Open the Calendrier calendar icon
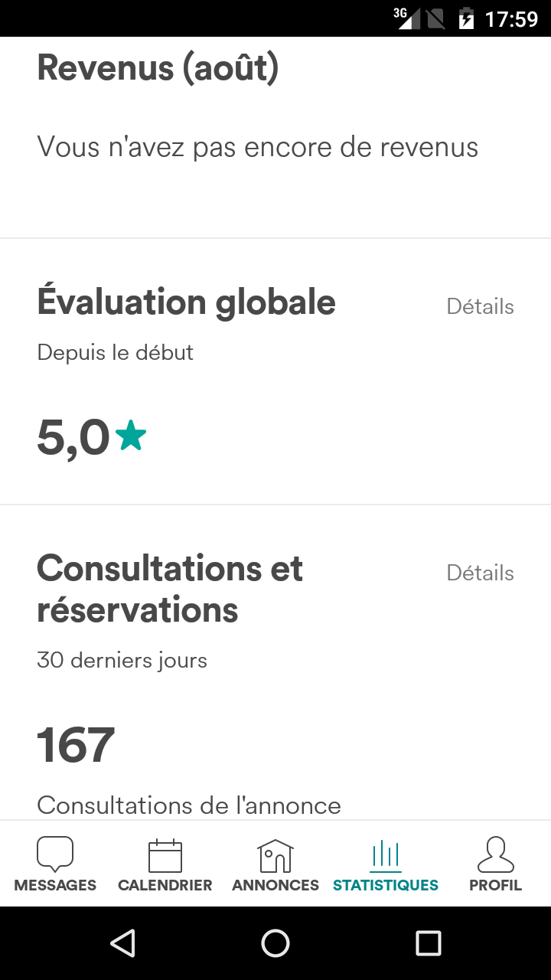 point(165,855)
